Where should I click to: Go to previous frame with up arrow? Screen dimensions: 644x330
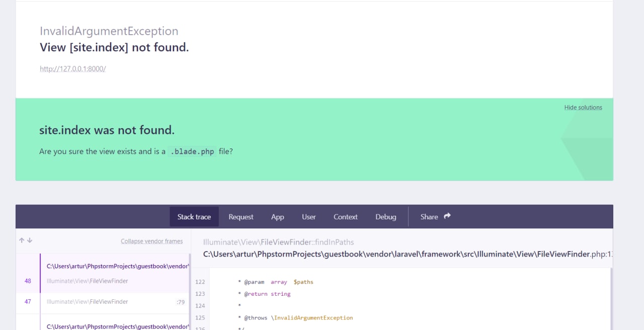[x=22, y=240]
